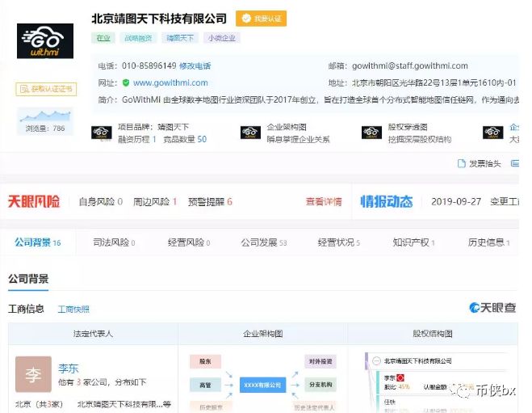Click the 查看详情 link

(324, 202)
